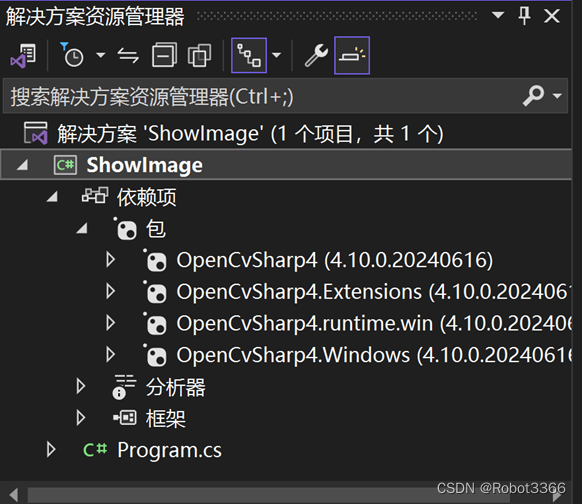Screen dimensions: 582x504
Task: Open pending changes filter dropdown arrow
Action: 101,55
